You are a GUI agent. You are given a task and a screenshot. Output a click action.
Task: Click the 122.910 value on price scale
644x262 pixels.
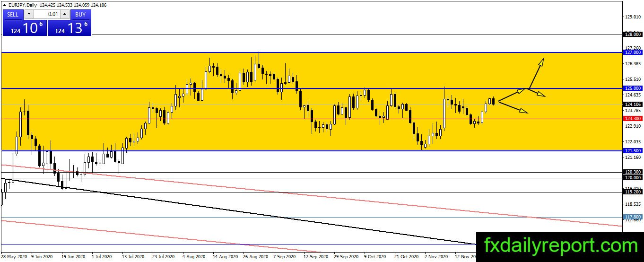[633, 126]
